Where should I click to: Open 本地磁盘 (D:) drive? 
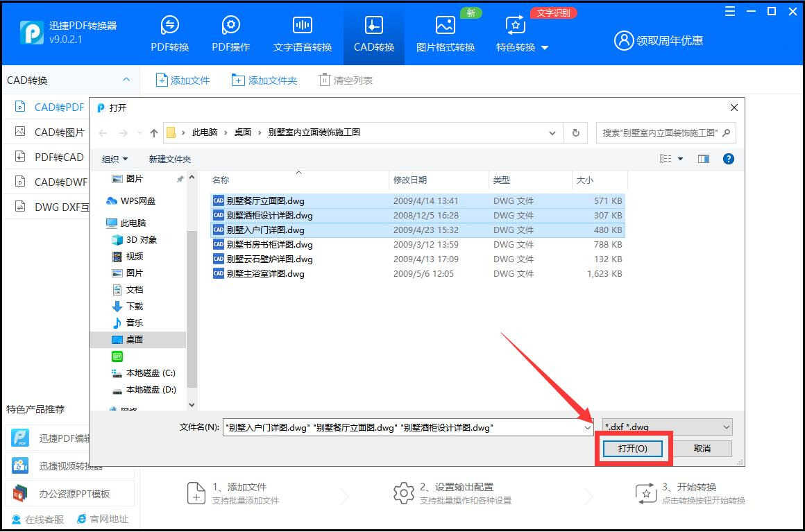[x=144, y=389]
